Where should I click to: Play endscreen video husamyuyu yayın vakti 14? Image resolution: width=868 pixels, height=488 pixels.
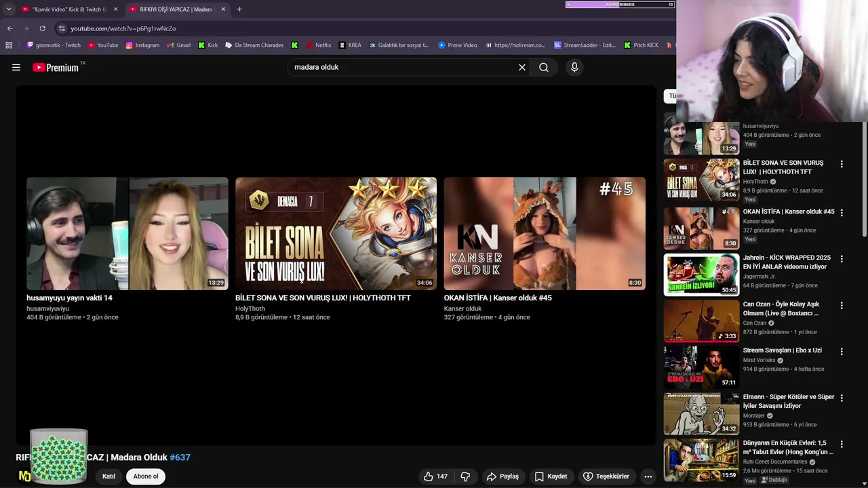127,234
